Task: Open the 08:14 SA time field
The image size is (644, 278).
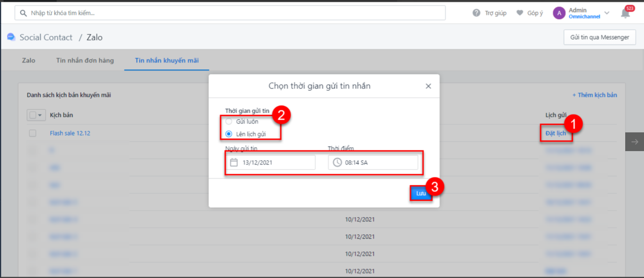Action: coord(373,162)
